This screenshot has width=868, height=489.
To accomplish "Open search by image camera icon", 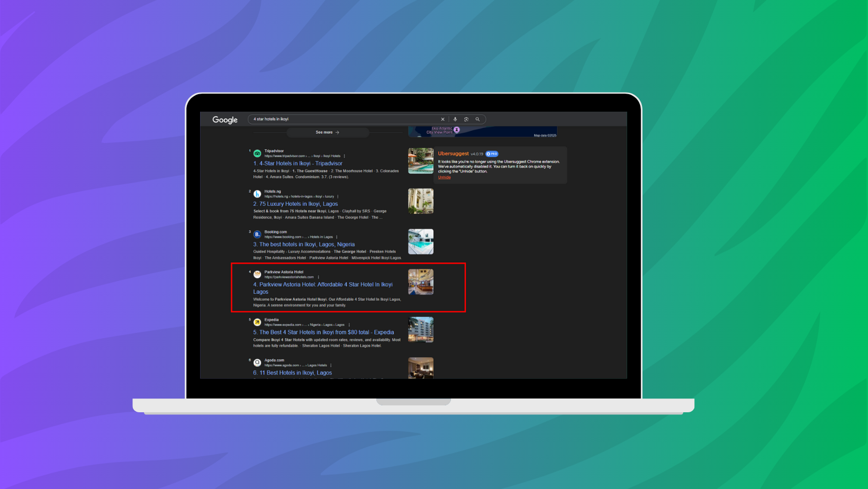I will point(466,119).
